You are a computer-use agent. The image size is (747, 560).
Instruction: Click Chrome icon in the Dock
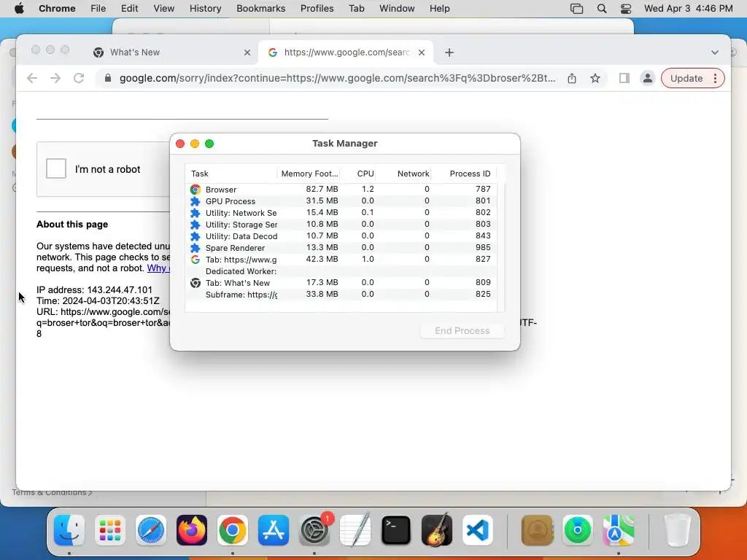tap(233, 530)
